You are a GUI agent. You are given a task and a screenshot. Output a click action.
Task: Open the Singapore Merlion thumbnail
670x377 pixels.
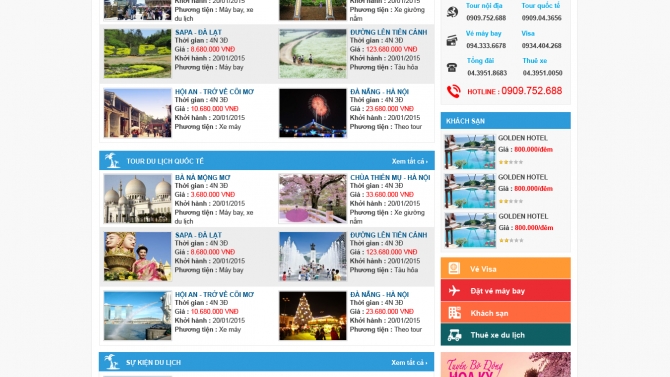tap(137, 316)
